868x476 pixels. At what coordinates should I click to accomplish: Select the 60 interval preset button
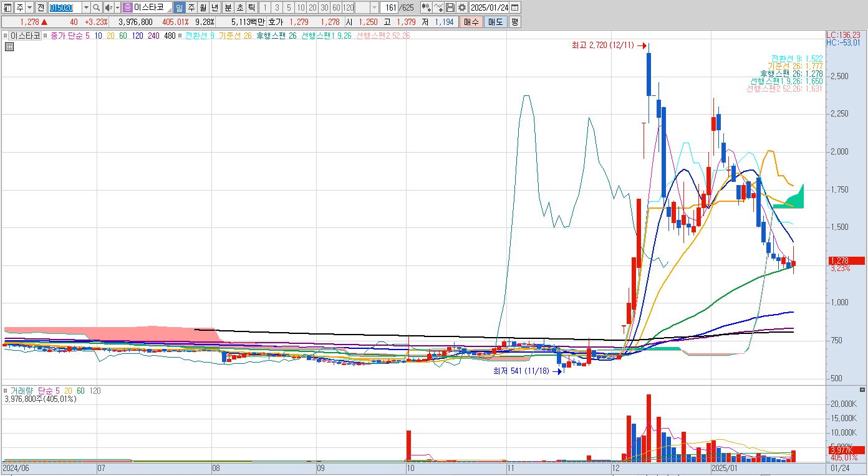[x=336, y=7]
